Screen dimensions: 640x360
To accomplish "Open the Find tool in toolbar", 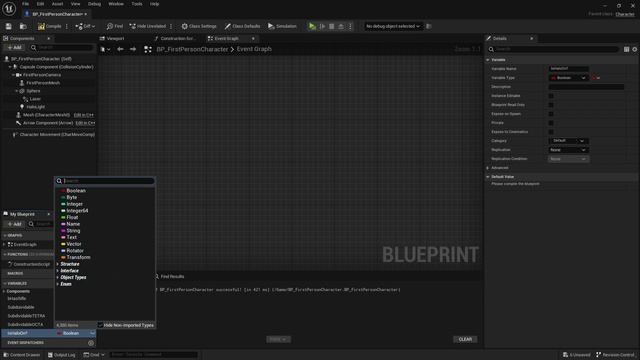I will tap(115, 26).
